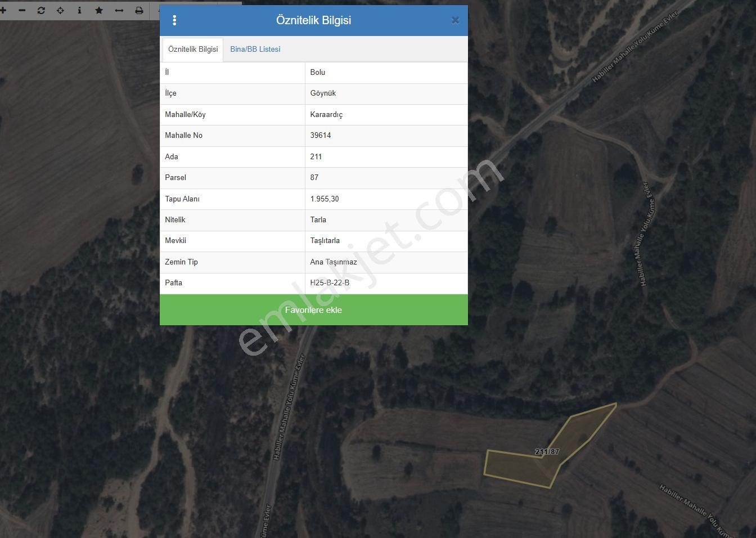Viewport: 756px width, 538px height.
Task: Click the Mevkii row label
Action: point(175,241)
